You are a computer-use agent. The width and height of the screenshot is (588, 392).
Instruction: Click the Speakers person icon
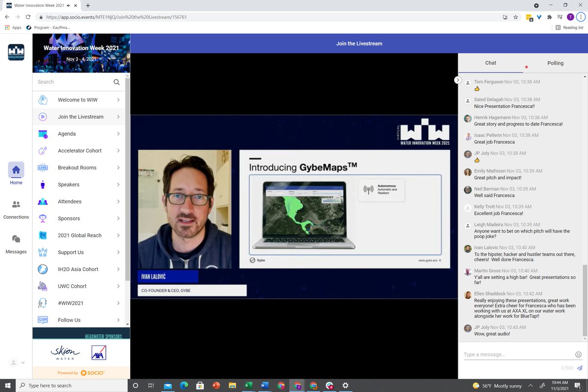point(43,185)
